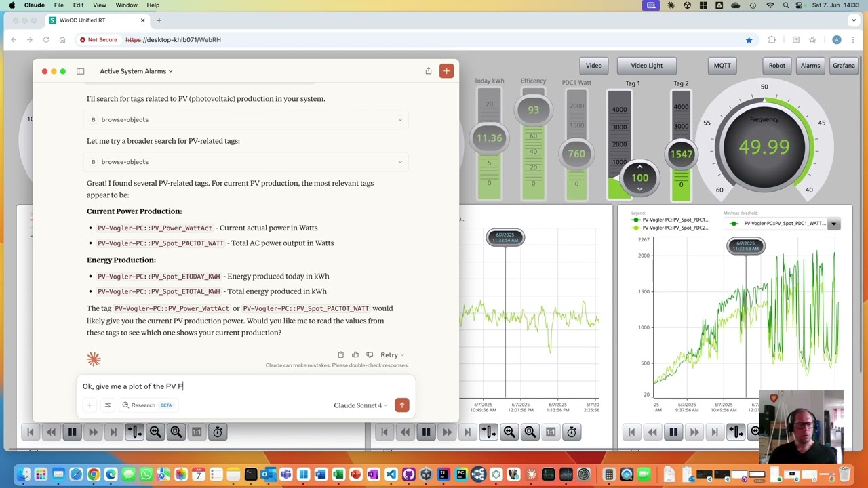Copy Claude's response with the clipboard icon
This screenshot has width=868, height=488.
tap(340, 354)
